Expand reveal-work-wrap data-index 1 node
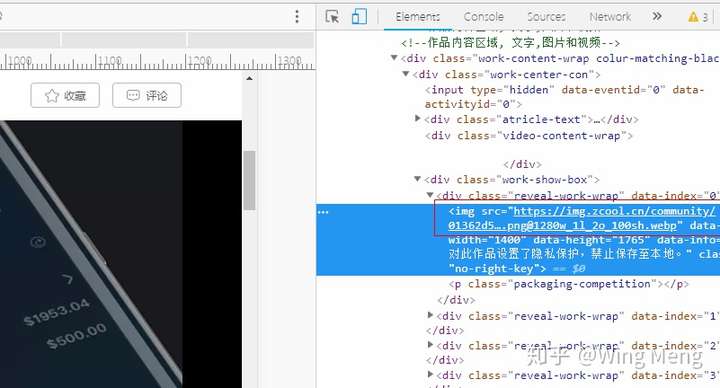This screenshot has height=388, width=720. tap(430, 315)
